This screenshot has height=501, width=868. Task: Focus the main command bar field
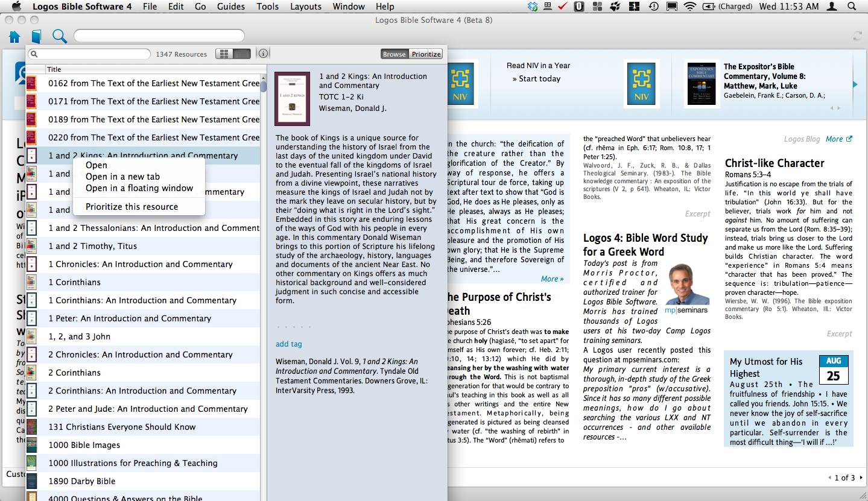159,36
